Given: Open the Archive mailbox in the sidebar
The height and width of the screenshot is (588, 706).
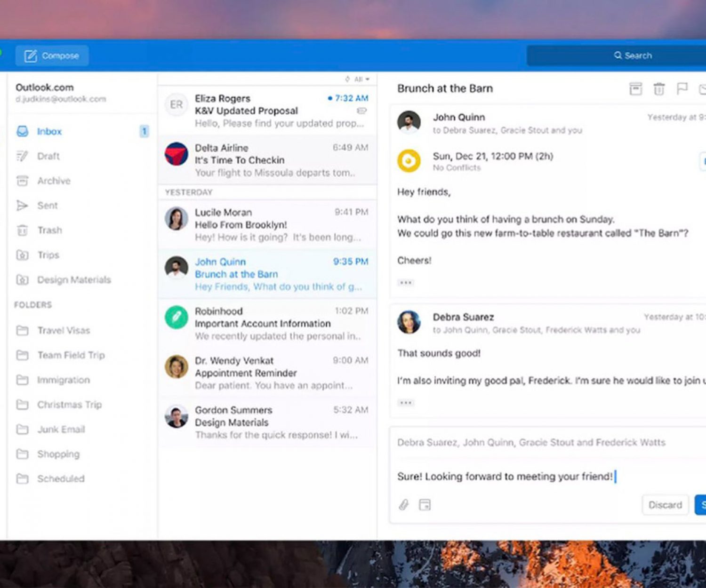Looking at the screenshot, I should [x=54, y=181].
